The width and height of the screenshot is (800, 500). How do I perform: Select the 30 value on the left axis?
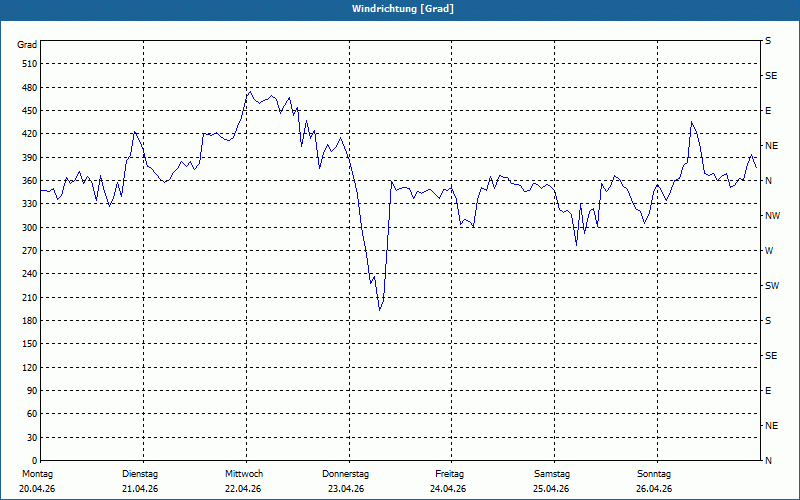pos(32,437)
